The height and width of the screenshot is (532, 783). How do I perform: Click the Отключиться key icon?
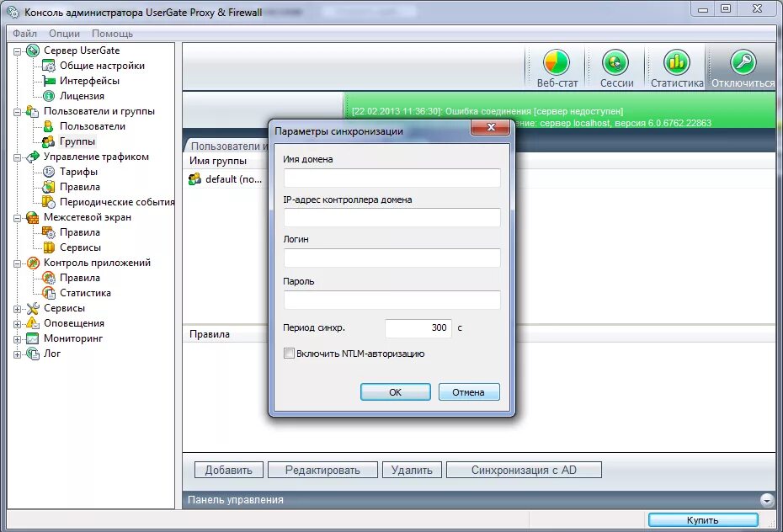[x=743, y=62]
